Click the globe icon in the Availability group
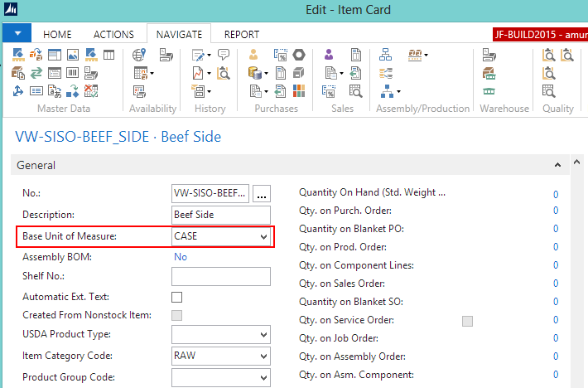The height and width of the screenshot is (388, 588). 139,56
